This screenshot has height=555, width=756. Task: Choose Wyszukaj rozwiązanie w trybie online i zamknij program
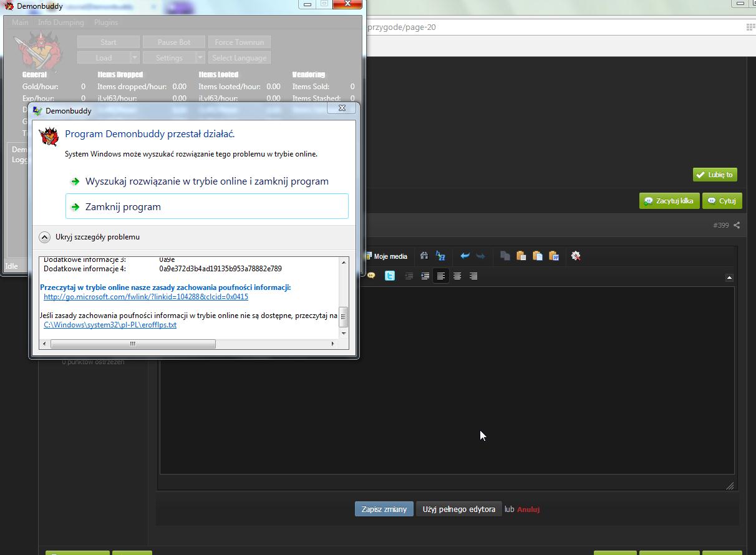(206, 181)
